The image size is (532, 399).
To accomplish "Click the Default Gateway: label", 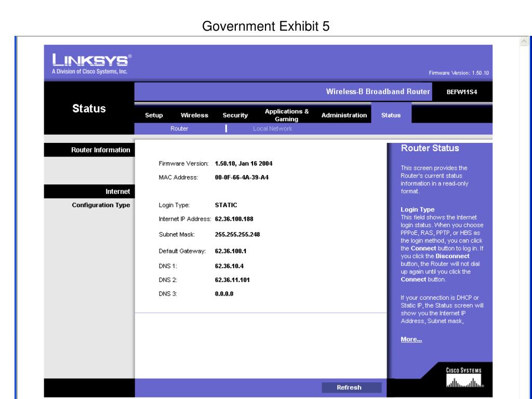I will tap(182, 251).
